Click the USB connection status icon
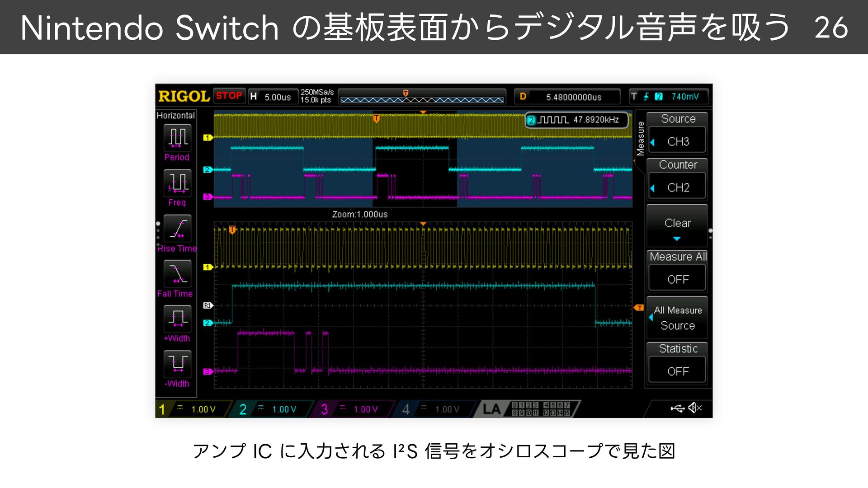 pyautogui.click(x=677, y=408)
